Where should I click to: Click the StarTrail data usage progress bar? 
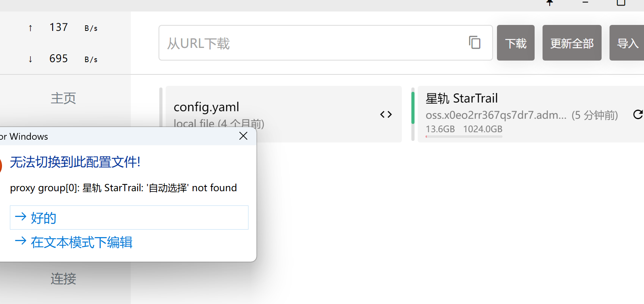coord(464,137)
